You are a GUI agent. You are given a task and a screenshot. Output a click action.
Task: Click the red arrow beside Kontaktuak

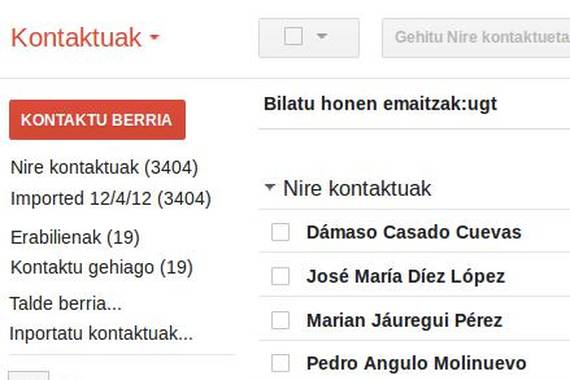coord(155,37)
